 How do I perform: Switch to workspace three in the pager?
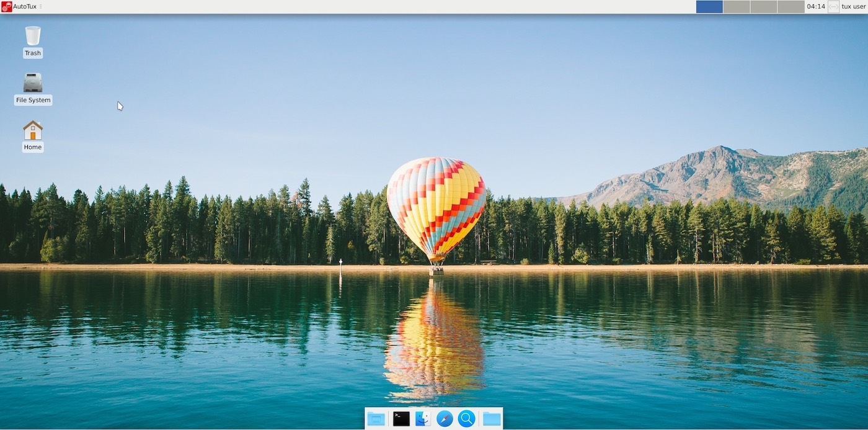click(x=764, y=7)
